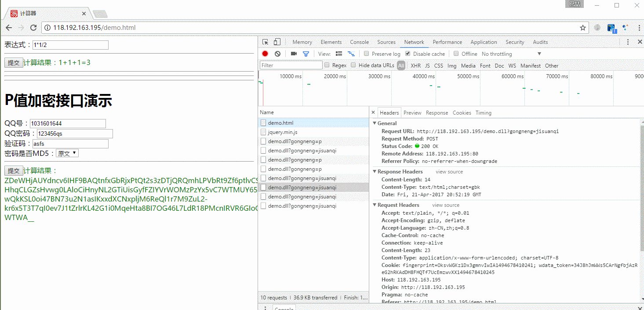Click the red record network log button

[265, 54]
